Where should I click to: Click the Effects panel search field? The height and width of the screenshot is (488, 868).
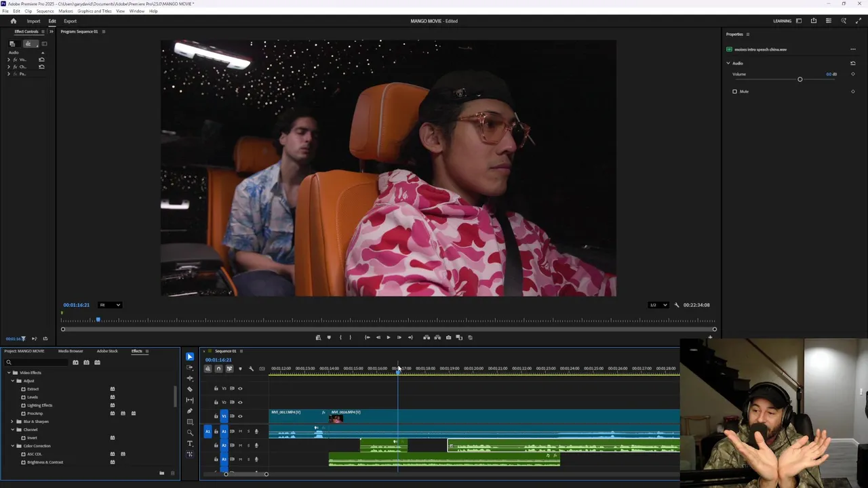[x=37, y=362]
